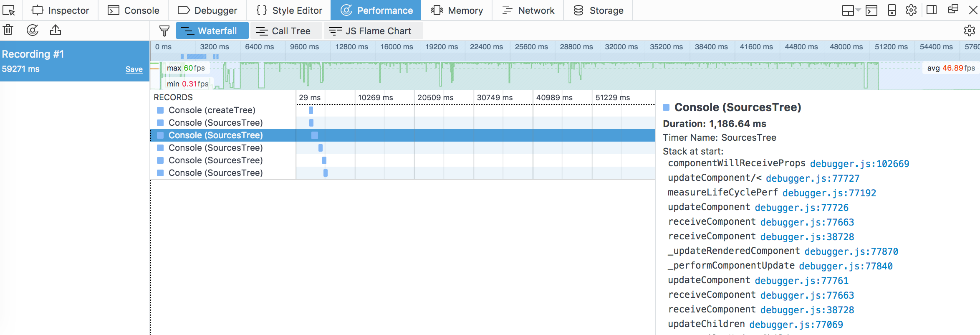Click the updateChildren stack frame

706,324
